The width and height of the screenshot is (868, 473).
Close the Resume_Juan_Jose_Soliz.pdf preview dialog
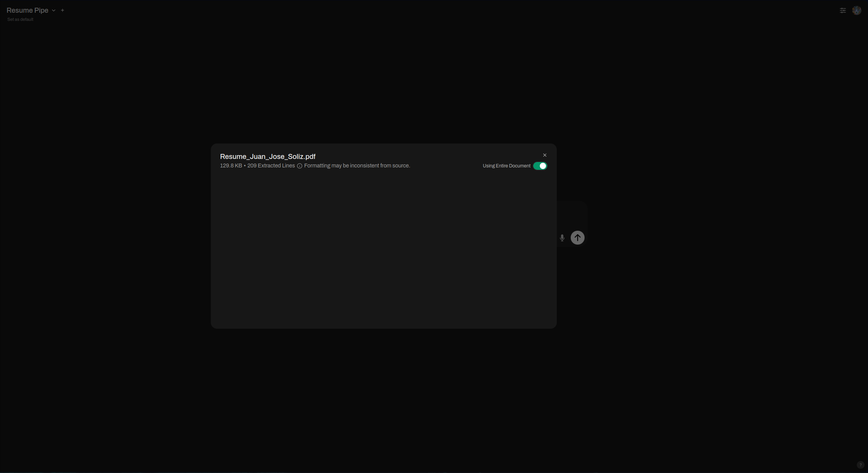545,155
